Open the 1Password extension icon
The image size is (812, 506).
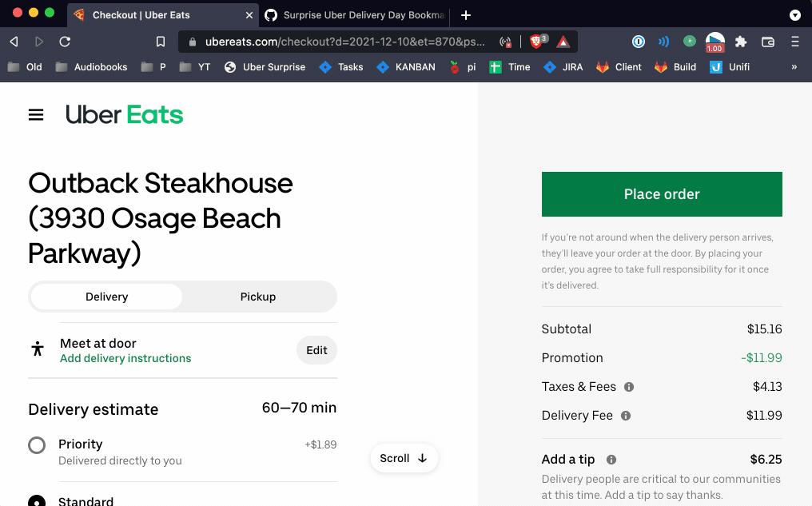[638, 42]
